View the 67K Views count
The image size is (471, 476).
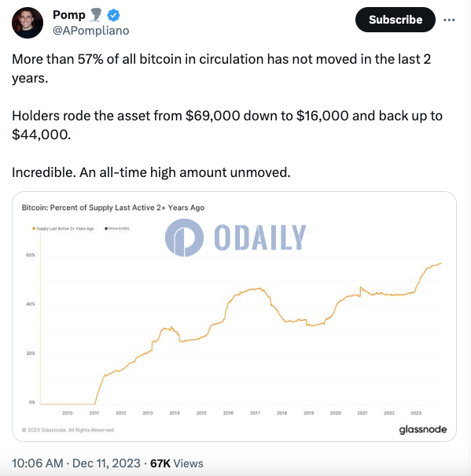177,463
